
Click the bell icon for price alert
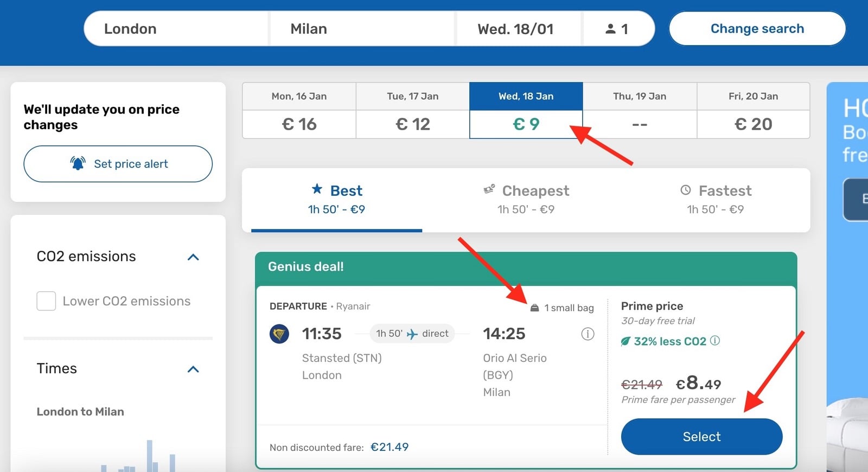(x=78, y=163)
